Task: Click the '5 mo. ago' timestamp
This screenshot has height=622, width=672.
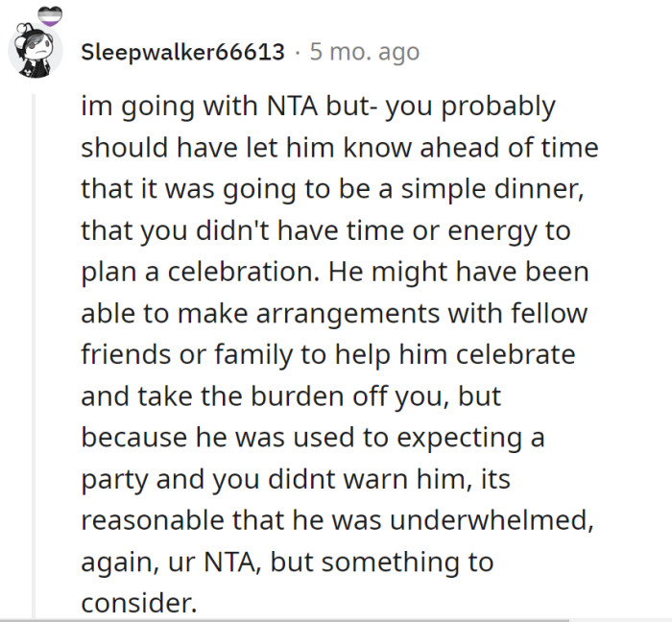Action: tap(364, 52)
